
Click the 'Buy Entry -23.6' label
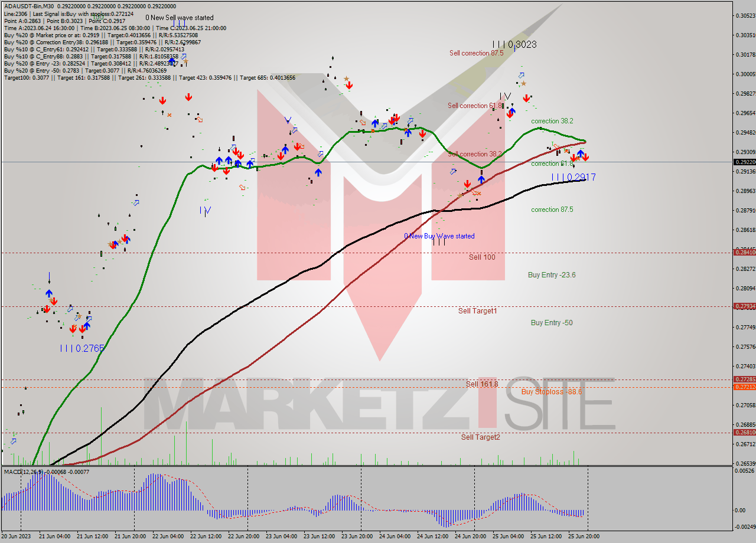point(552,275)
